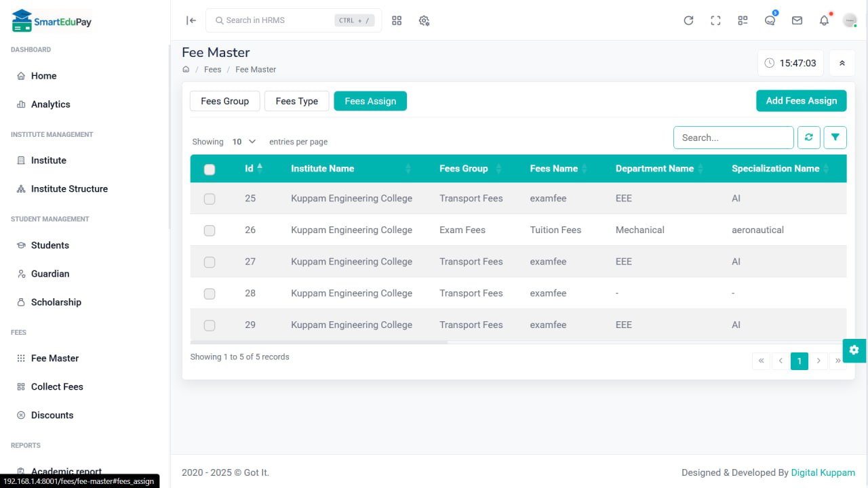
Task: Click the teal table reload button
Action: tap(808, 138)
